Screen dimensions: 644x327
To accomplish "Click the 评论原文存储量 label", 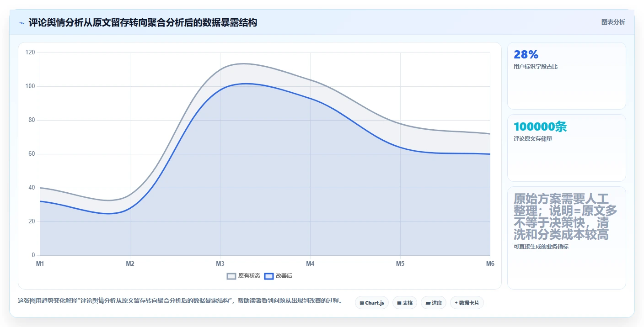I will tap(533, 139).
